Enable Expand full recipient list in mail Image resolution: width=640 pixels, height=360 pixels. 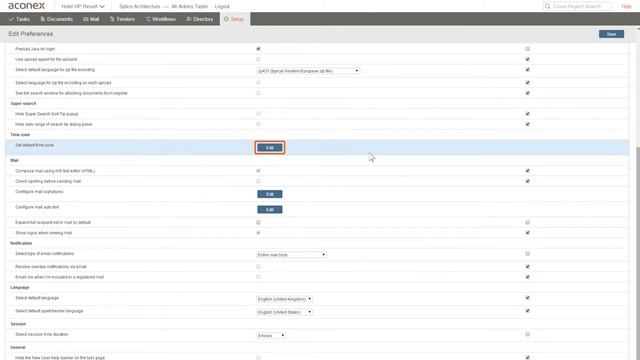[258, 222]
